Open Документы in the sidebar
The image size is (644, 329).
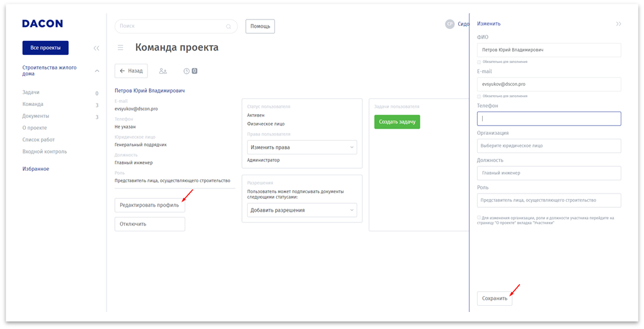(35, 117)
